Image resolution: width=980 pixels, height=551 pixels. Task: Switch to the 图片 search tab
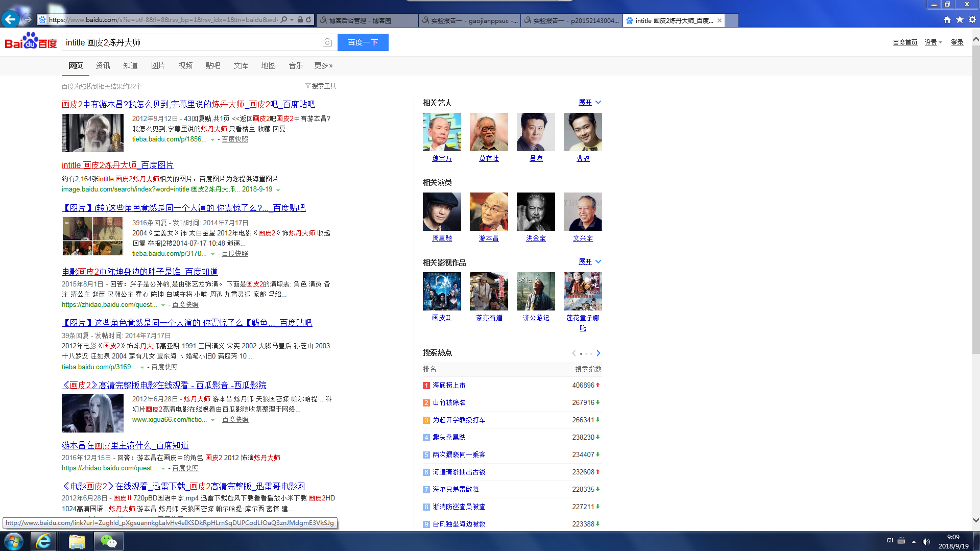coord(158,65)
